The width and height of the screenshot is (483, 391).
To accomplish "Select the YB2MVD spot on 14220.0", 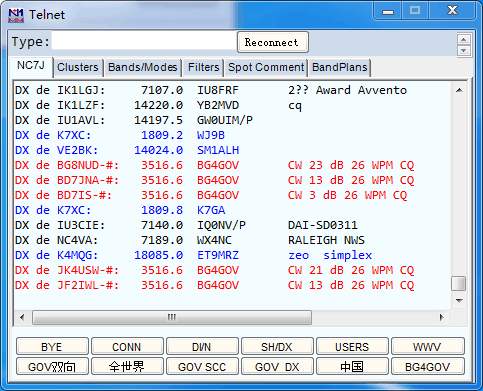I will pos(158,105).
